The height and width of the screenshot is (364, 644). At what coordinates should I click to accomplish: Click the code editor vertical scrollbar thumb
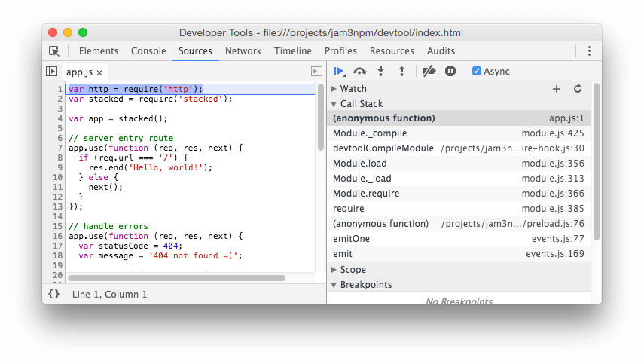pyautogui.click(x=321, y=117)
